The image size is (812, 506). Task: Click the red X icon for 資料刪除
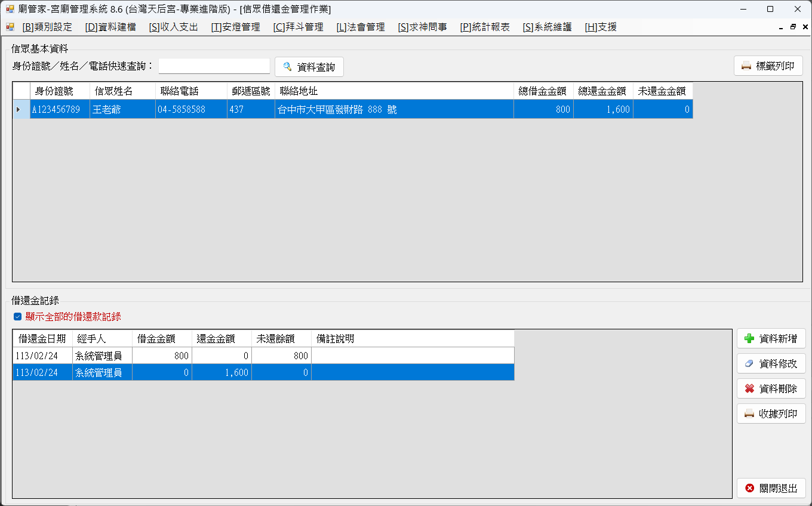(749, 388)
